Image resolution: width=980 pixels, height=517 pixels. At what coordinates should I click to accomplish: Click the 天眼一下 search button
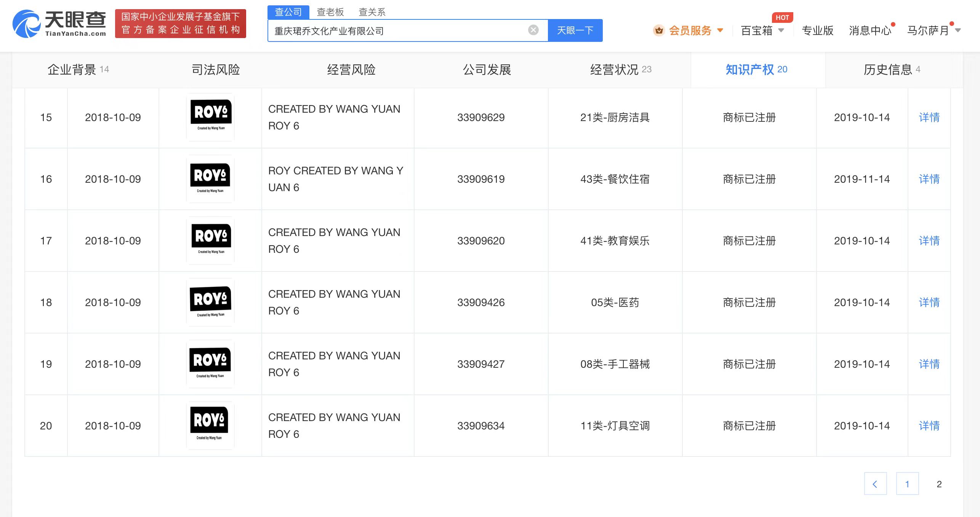[x=575, y=30]
